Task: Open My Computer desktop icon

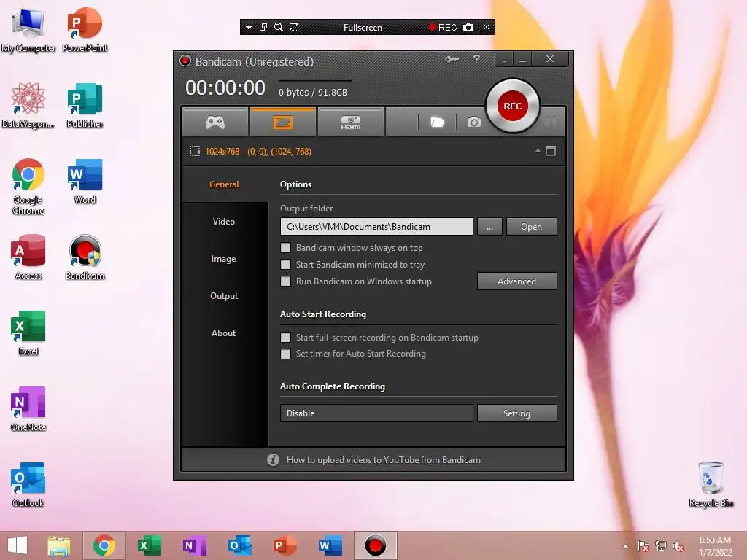Action: pyautogui.click(x=28, y=31)
